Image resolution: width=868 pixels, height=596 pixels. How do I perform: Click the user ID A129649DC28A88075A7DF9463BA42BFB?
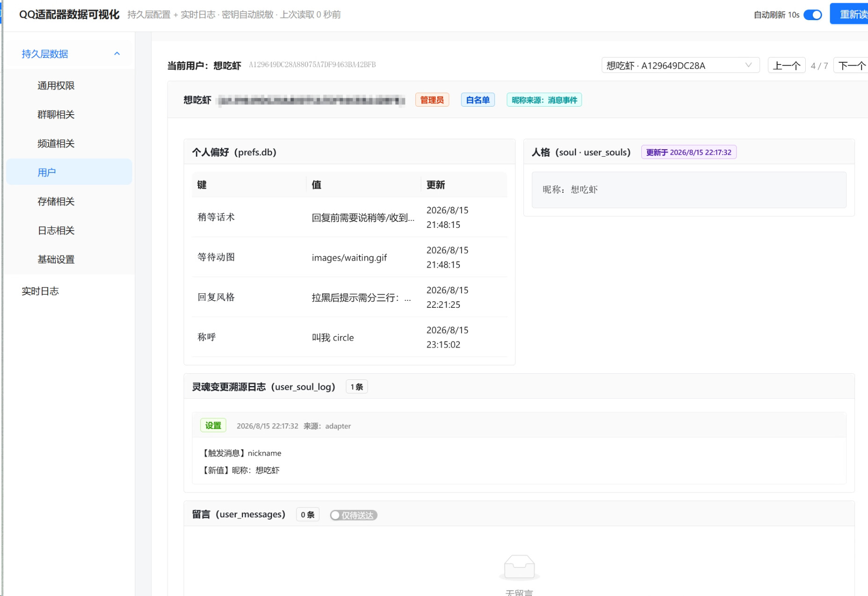[x=312, y=65]
